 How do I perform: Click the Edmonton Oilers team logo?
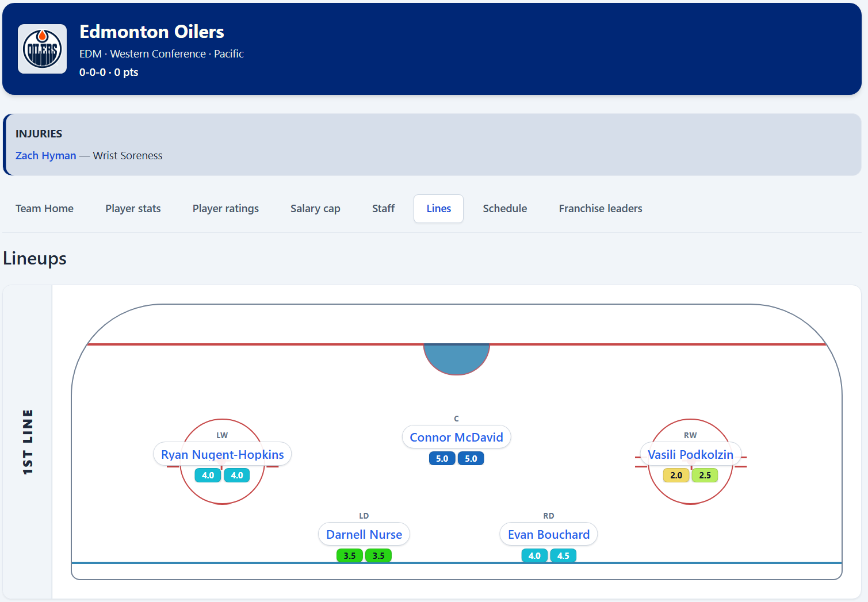point(42,49)
